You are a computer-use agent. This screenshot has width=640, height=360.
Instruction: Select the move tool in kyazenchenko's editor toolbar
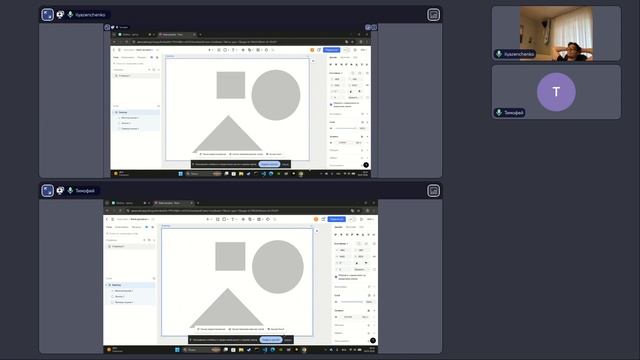point(209,50)
